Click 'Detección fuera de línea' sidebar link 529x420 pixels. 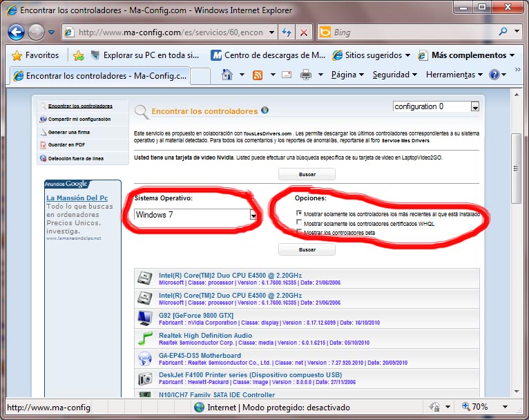coord(75,159)
